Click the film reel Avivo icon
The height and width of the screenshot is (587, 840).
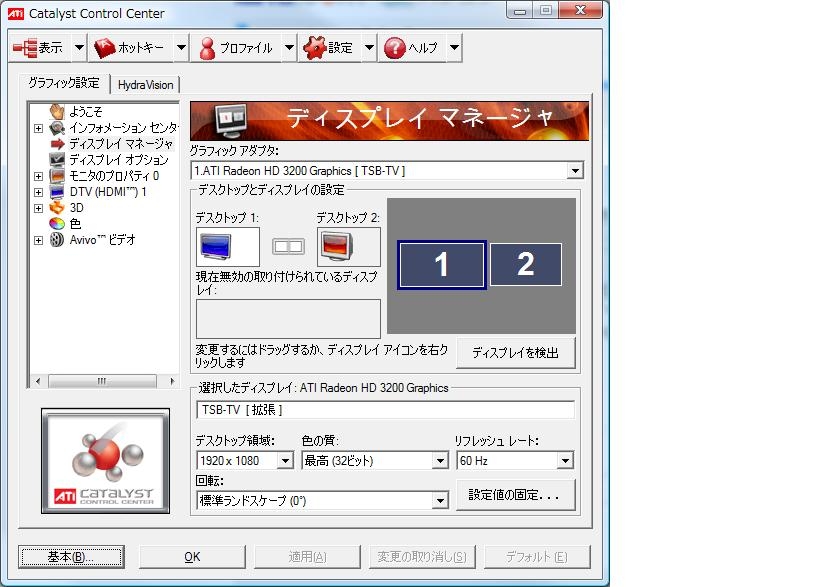pos(57,239)
